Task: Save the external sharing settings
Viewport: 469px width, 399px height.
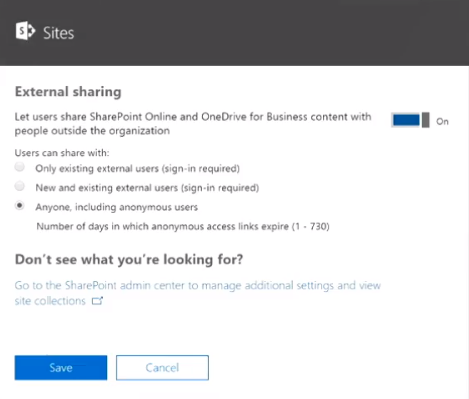Action: pyautogui.click(x=61, y=368)
